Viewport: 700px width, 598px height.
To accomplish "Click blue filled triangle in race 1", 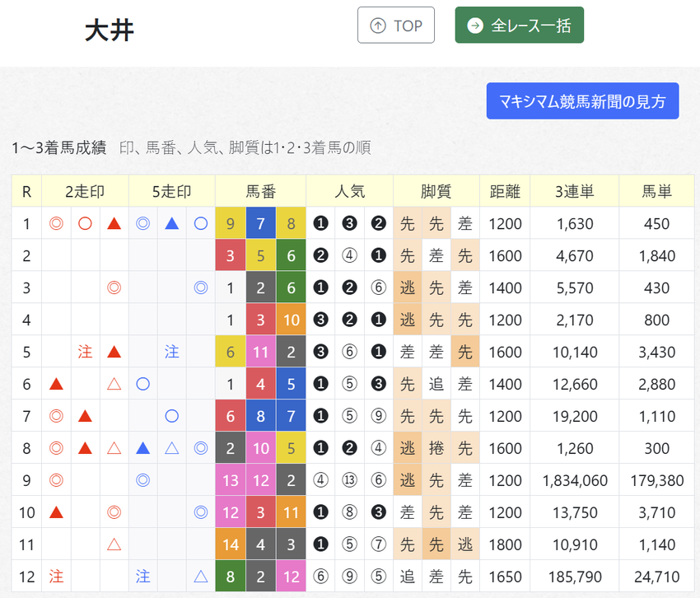I will 172,223.
